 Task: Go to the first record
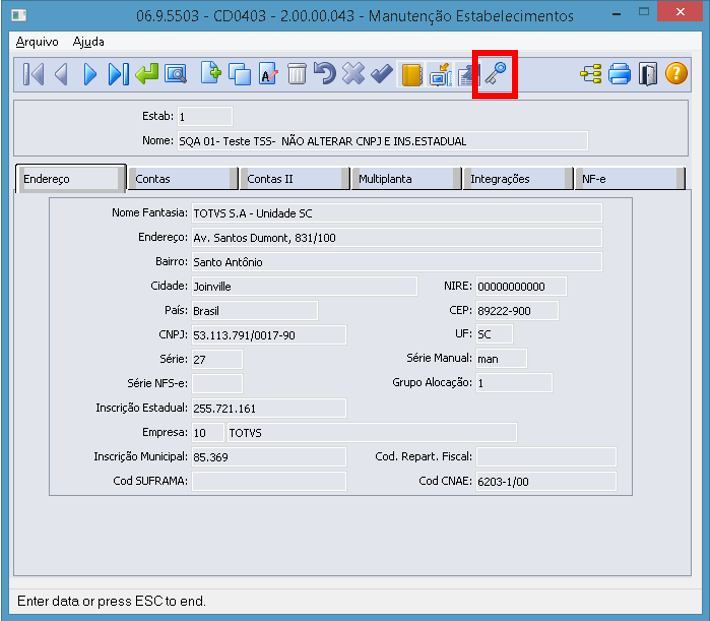pyautogui.click(x=33, y=74)
